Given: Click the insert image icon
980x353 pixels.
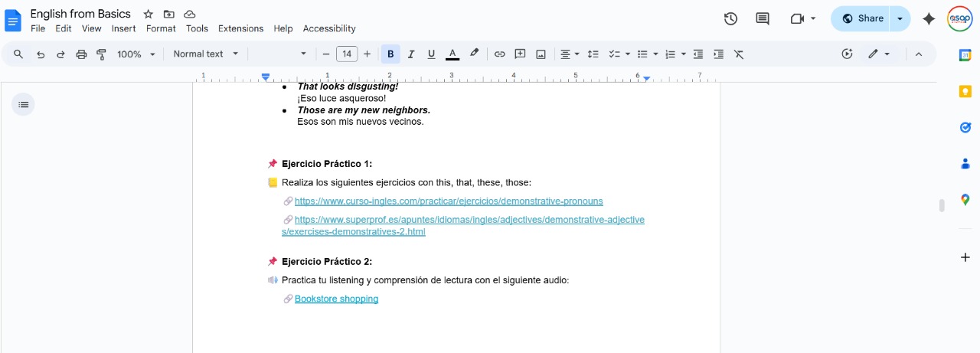Looking at the screenshot, I should click(541, 54).
